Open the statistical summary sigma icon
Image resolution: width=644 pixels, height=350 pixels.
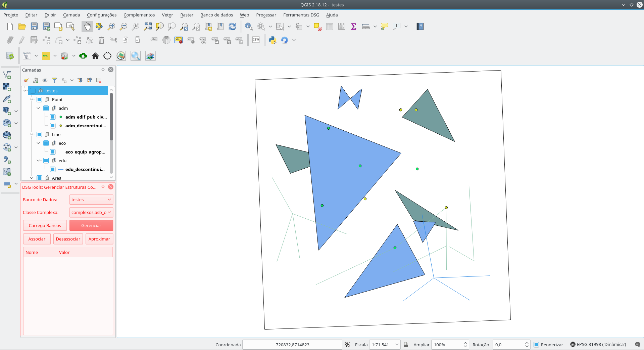click(354, 27)
